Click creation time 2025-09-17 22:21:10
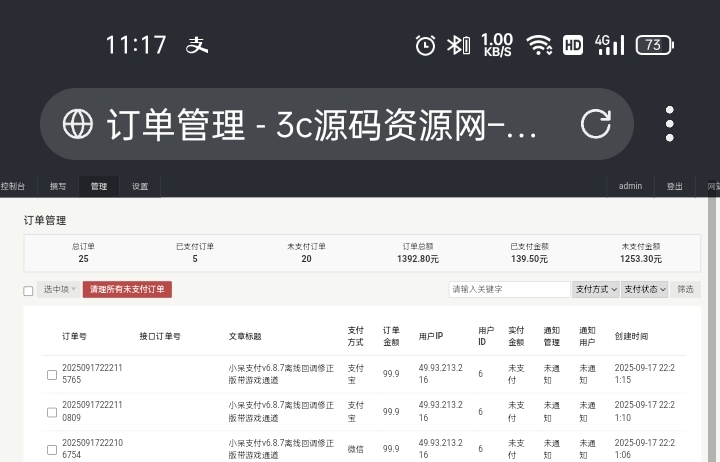Screen dimensions: 720x462 [x=645, y=411]
